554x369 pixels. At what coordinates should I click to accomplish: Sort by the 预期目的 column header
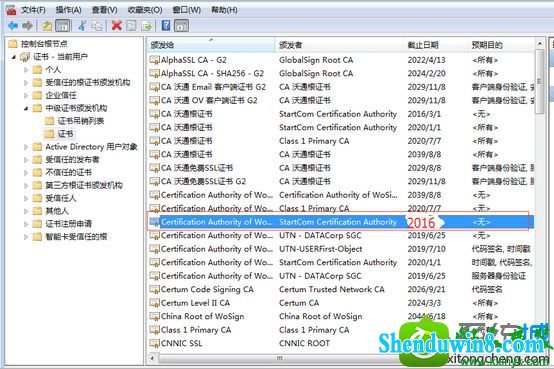(501, 45)
